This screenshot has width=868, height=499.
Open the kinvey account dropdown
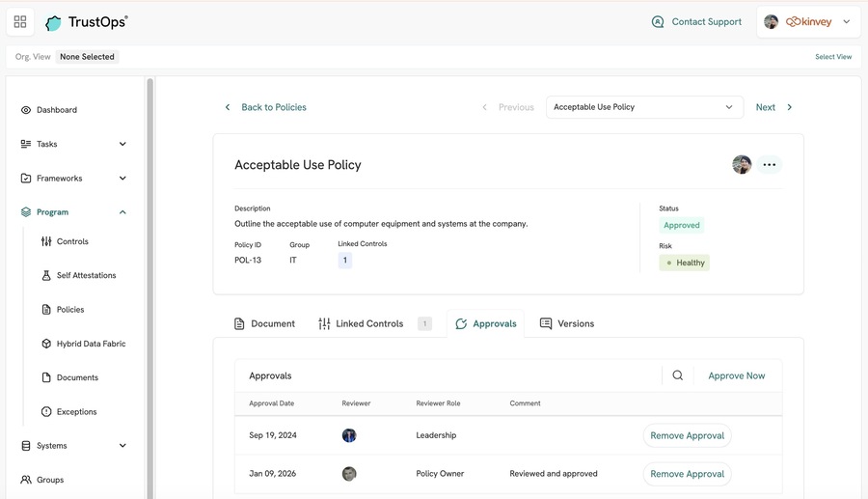[811, 22]
